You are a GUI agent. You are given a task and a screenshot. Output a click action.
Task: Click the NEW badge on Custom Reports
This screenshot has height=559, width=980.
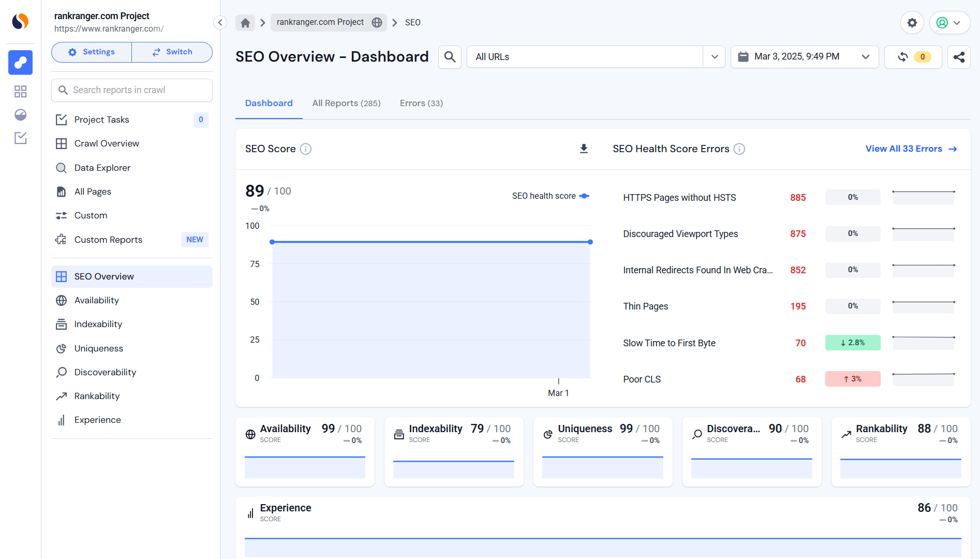coord(195,240)
